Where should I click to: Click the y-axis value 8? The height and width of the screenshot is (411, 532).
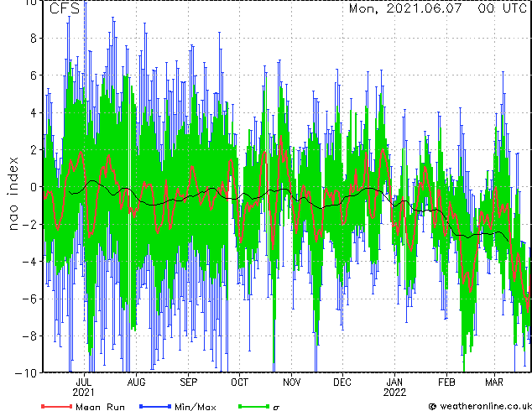(x=34, y=39)
